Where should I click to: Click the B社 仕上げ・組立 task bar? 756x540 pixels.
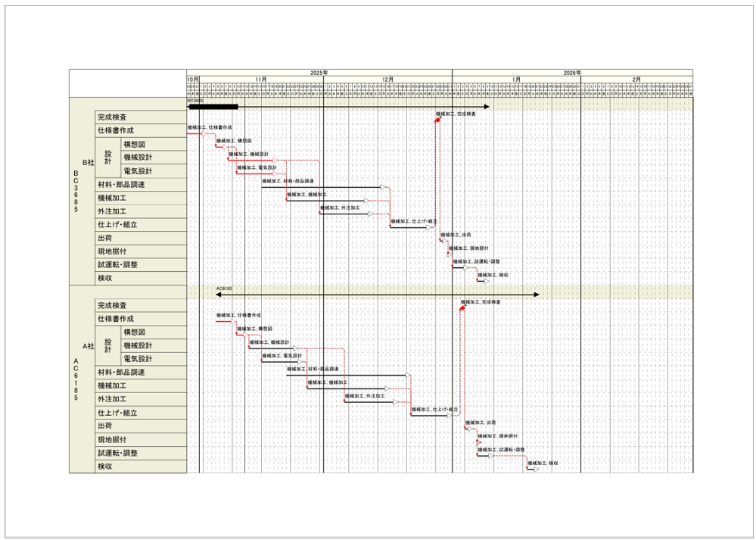tap(409, 227)
